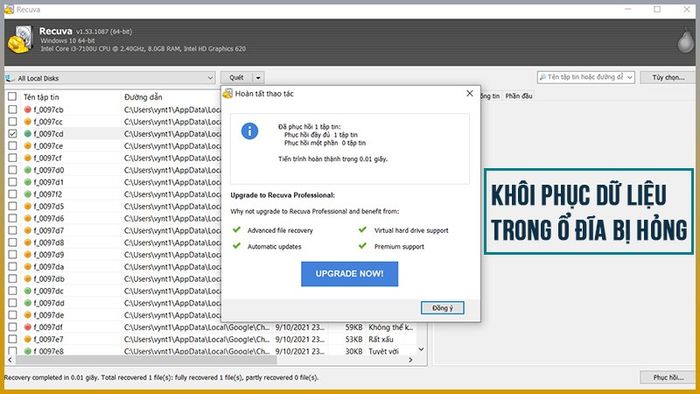
Task: Check the box for file f_0097d8
Action: coord(12,242)
